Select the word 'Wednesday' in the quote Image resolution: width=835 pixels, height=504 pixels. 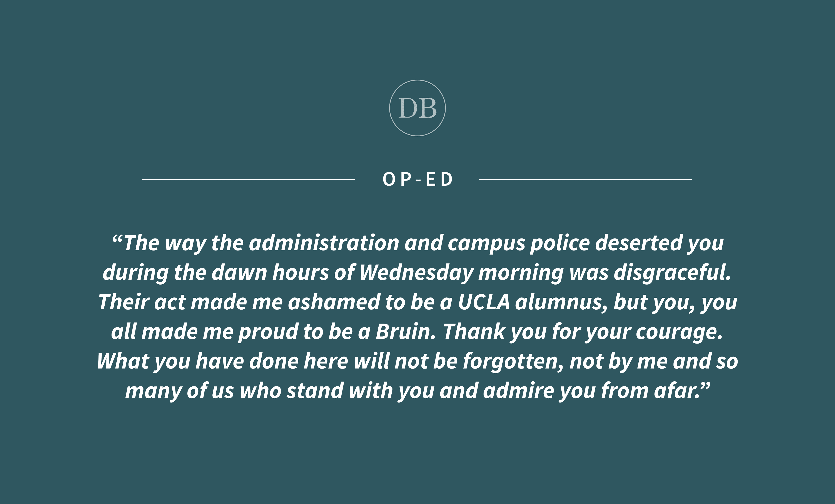pos(416,273)
